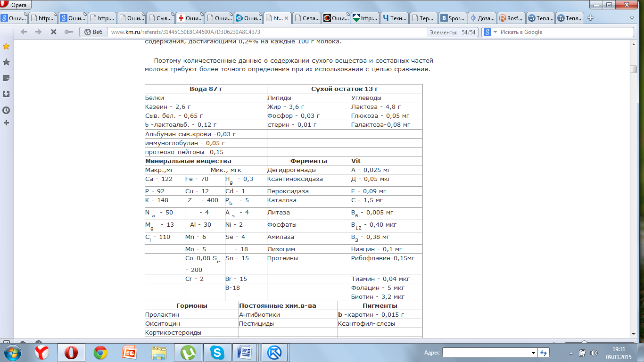Image resolution: width=644 pixels, height=362 pixels.
Task: Launch Google Chrome from taskbar
Action: (x=100, y=352)
